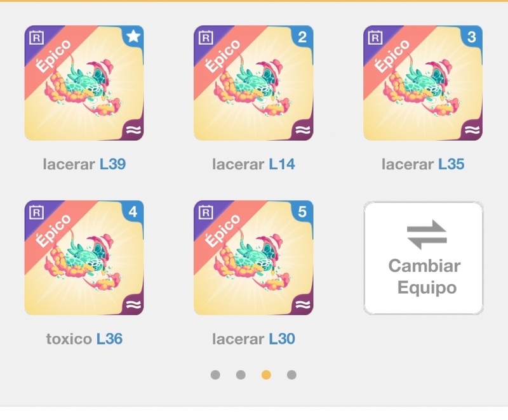
Task: Click the number 5 badge on lacerar L30
Action: coord(303,212)
